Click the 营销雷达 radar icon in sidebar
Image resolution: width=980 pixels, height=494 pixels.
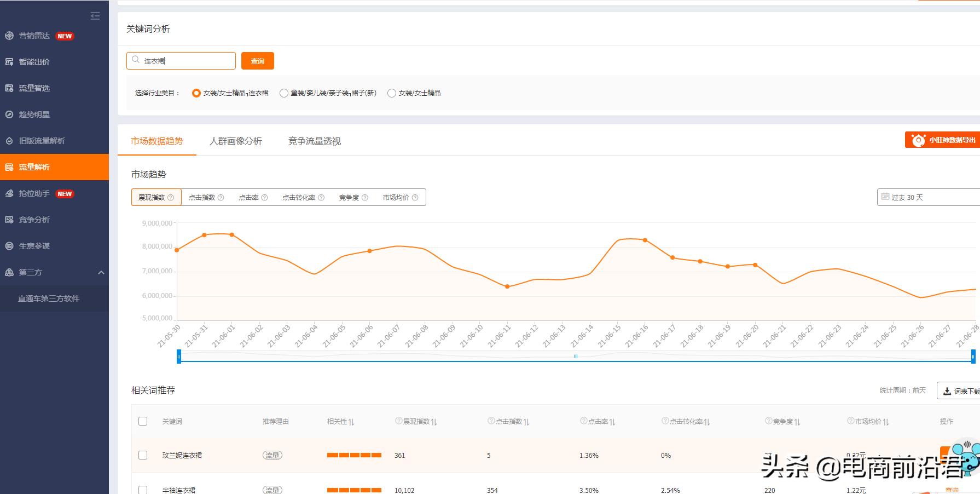(x=9, y=36)
